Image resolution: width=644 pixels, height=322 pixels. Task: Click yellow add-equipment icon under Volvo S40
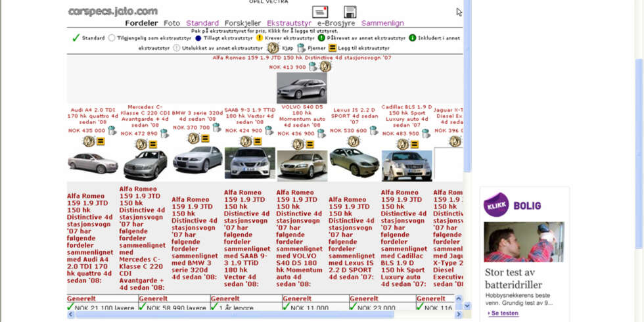310,145
